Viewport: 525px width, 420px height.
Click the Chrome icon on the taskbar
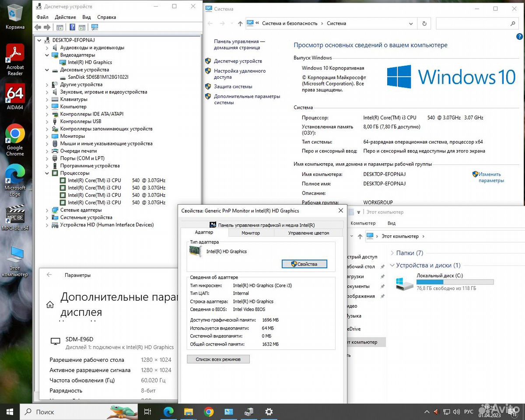point(209,412)
